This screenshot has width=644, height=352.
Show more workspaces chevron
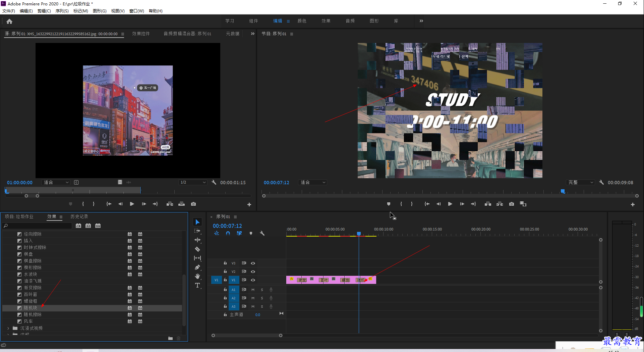coord(421,21)
